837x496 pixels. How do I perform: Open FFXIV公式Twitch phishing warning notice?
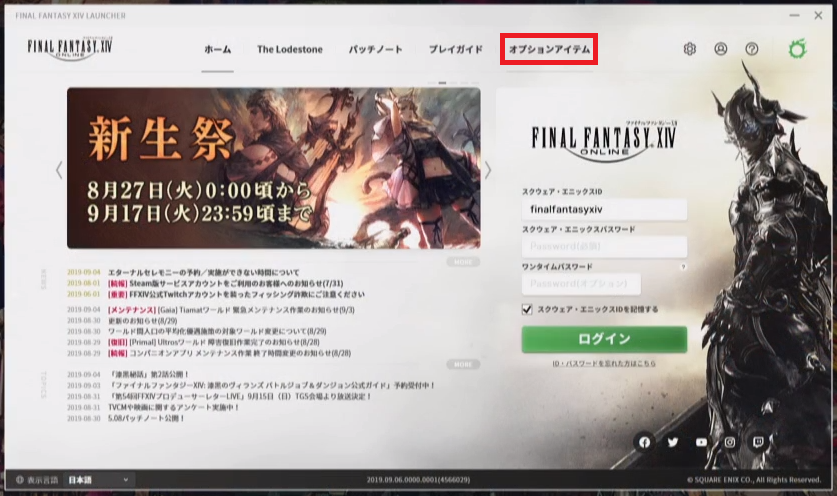tap(236, 294)
